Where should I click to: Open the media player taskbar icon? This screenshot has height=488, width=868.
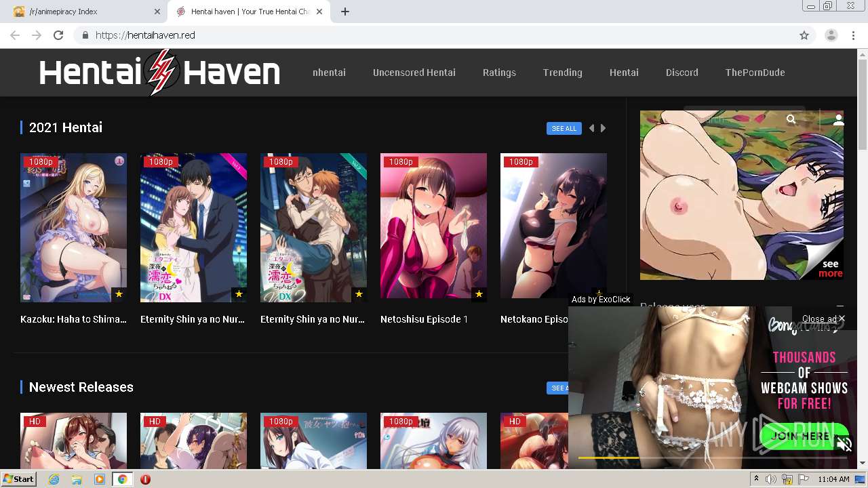click(x=100, y=479)
